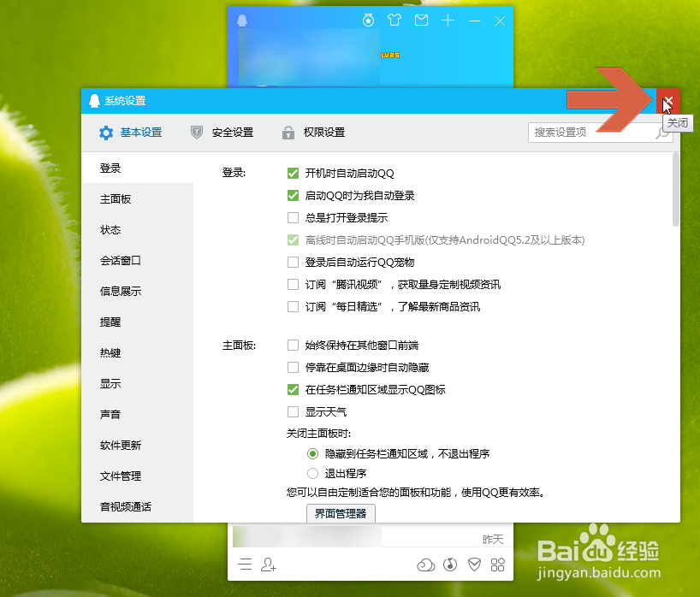Select 隐藏到任务栏通知区域 radio option
The height and width of the screenshot is (597, 700).
[x=312, y=454]
